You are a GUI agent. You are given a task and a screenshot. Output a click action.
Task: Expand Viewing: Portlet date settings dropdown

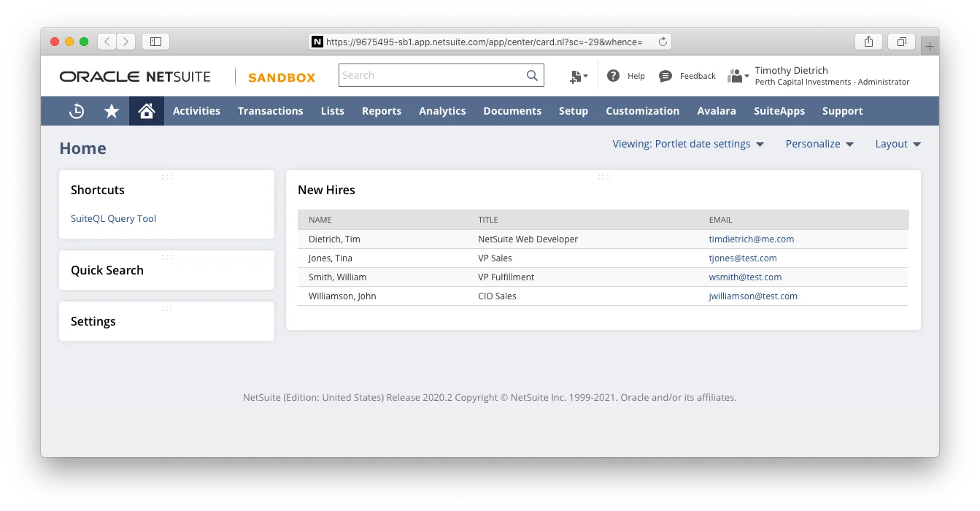[x=688, y=144]
